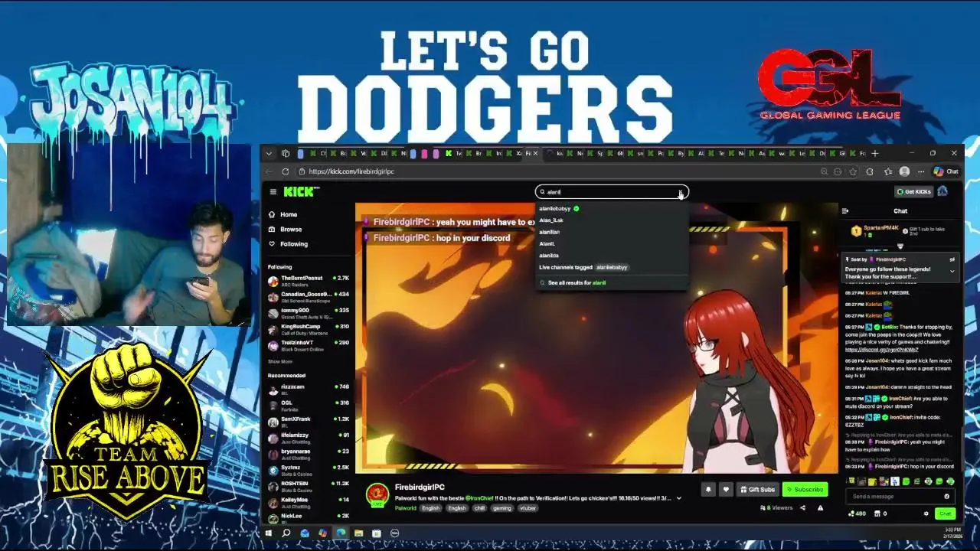This screenshot has height=551, width=980.
Task: Open SamXFrank recommended channel
Action: click(309, 422)
